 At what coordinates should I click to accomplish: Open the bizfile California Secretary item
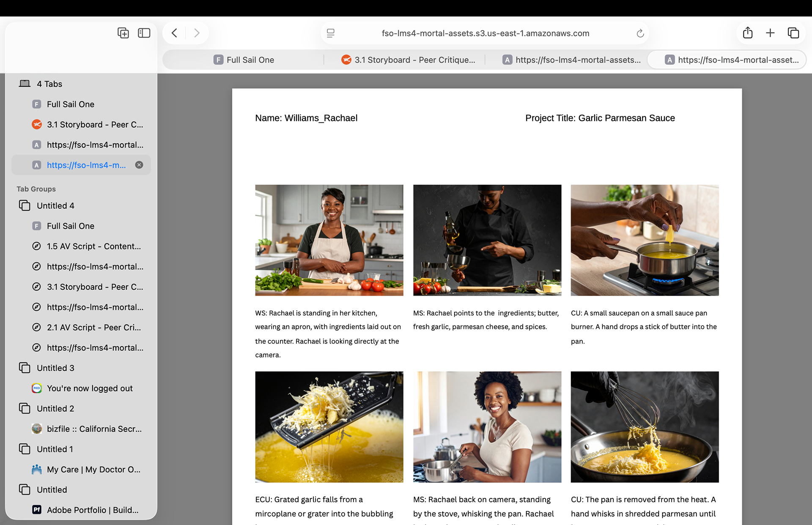click(94, 429)
